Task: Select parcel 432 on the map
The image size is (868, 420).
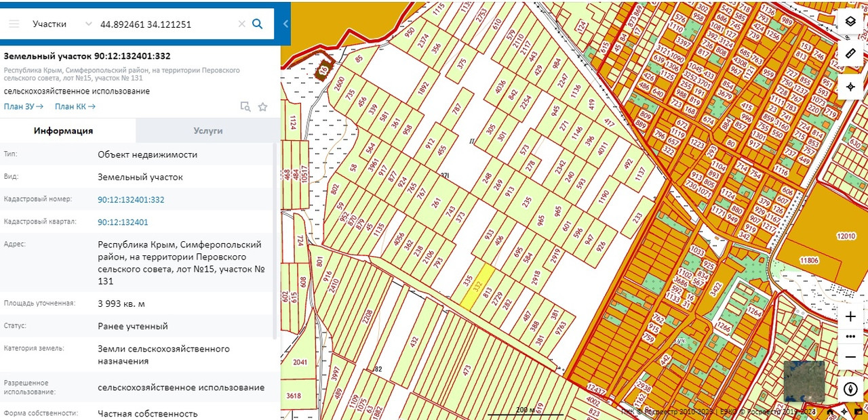Action: pyautogui.click(x=413, y=342)
